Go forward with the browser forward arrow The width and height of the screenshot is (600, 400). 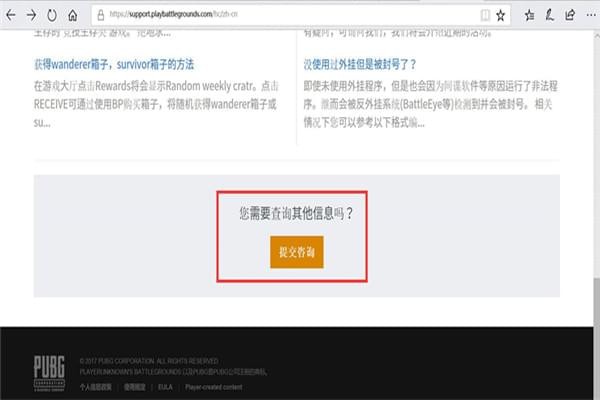tap(31, 15)
